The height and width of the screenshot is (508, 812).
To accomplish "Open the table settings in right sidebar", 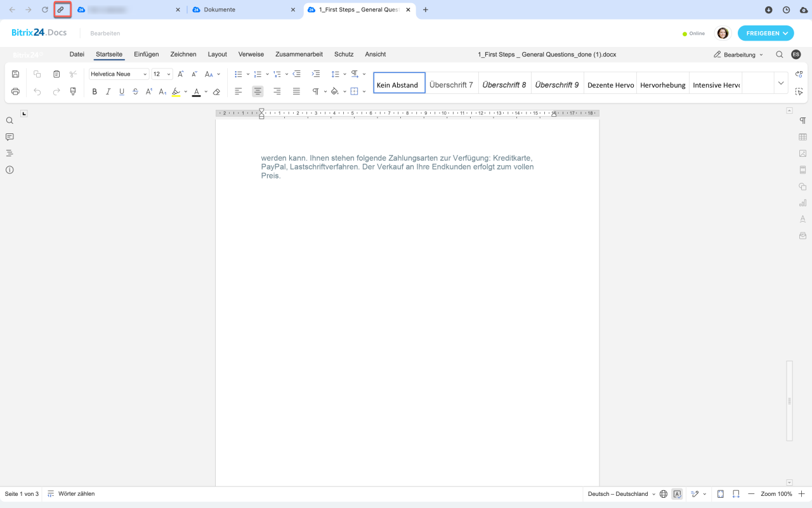I will (802, 137).
